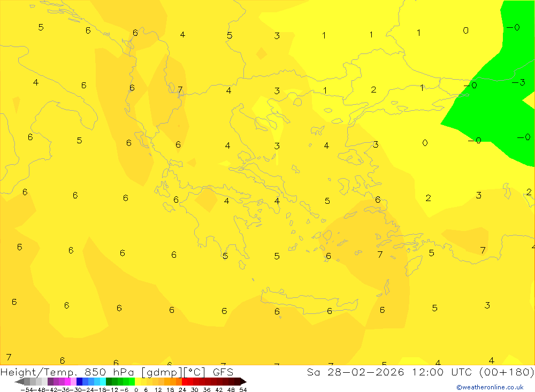Open the weatheronline.co.uk copyright link

tap(490, 387)
